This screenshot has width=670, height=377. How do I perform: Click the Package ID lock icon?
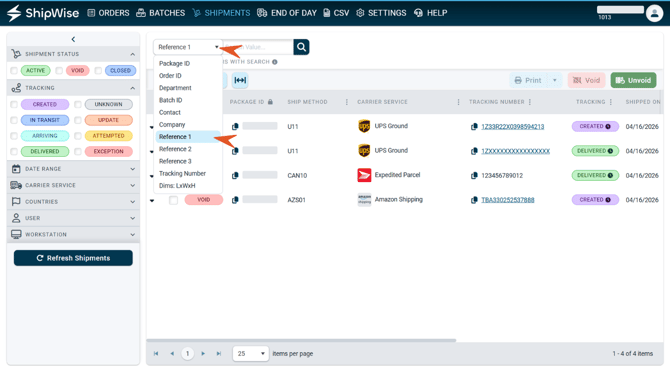[270, 102]
